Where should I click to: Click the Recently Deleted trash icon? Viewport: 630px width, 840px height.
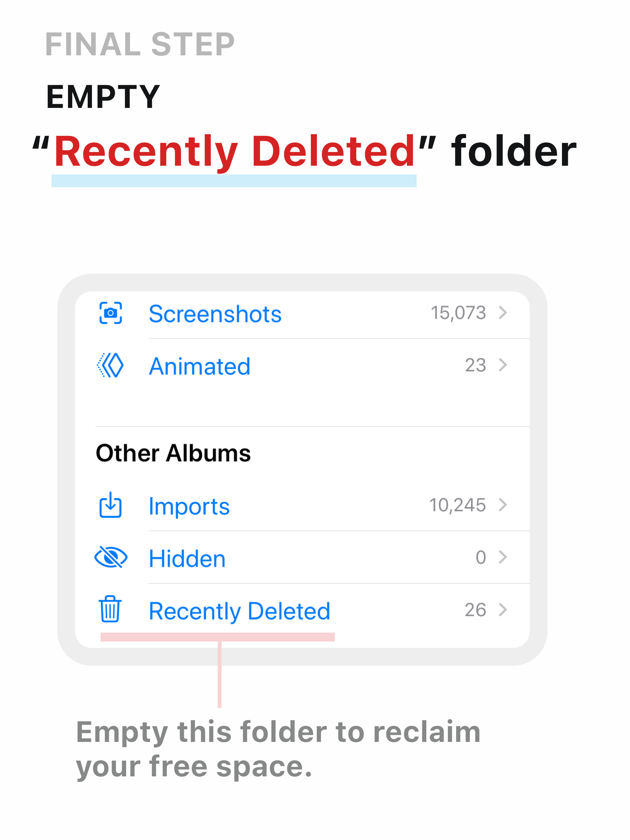(110, 609)
